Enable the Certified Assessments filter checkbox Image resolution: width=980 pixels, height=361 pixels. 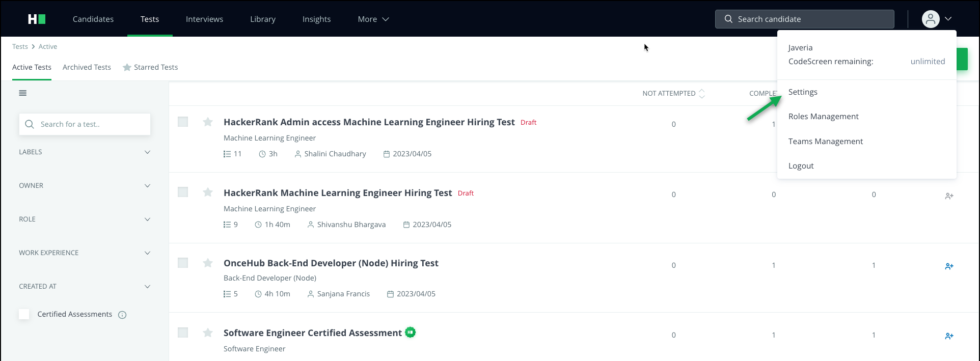coord(24,314)
